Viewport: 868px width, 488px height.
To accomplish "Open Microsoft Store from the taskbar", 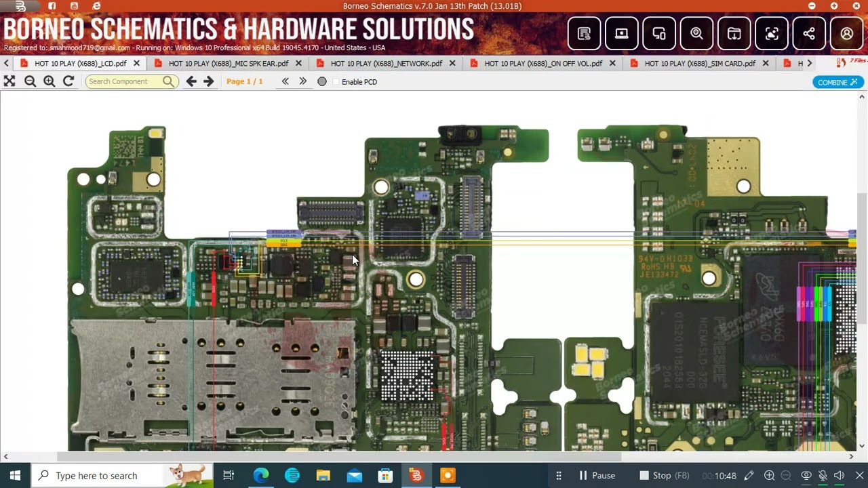I will coord(385,476).
